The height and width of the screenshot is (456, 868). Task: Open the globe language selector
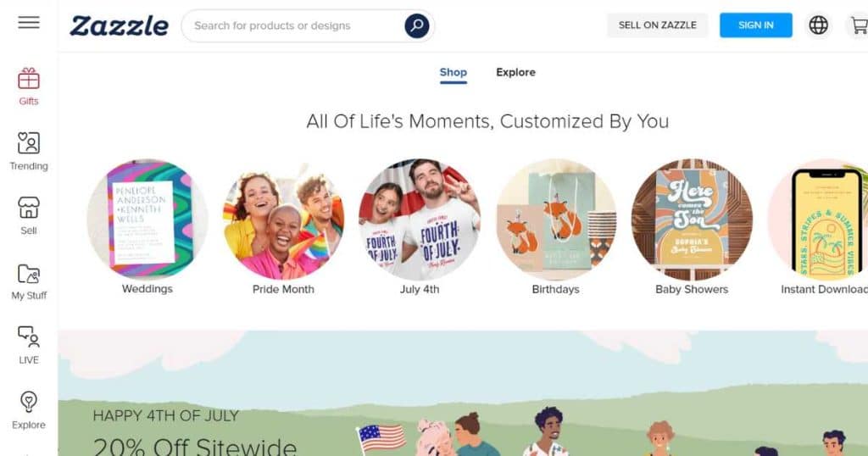(818, 25)
